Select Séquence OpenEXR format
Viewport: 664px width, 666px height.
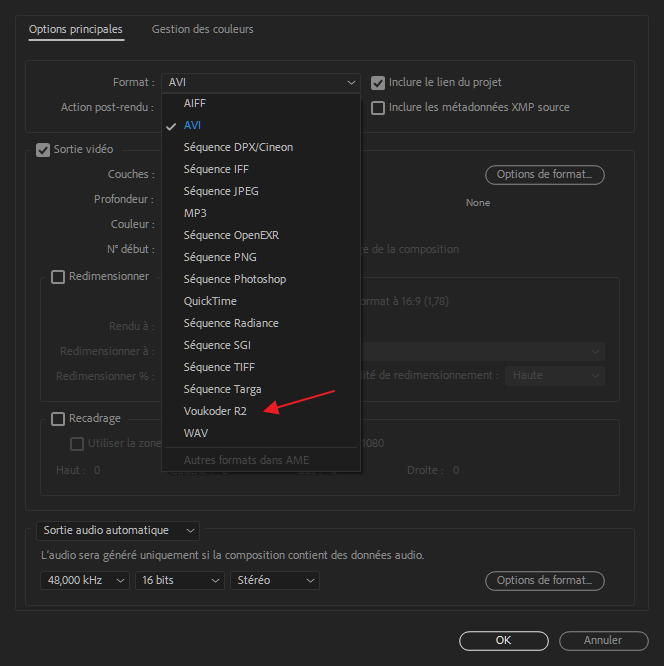point(231,235)
